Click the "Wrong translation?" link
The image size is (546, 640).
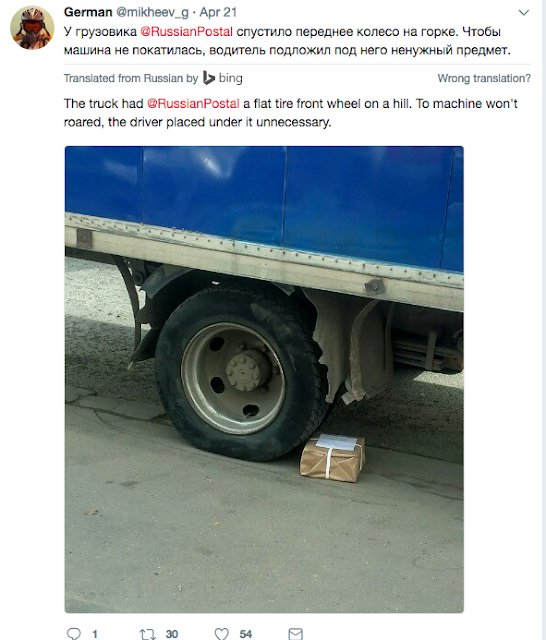tap(484, 78)
